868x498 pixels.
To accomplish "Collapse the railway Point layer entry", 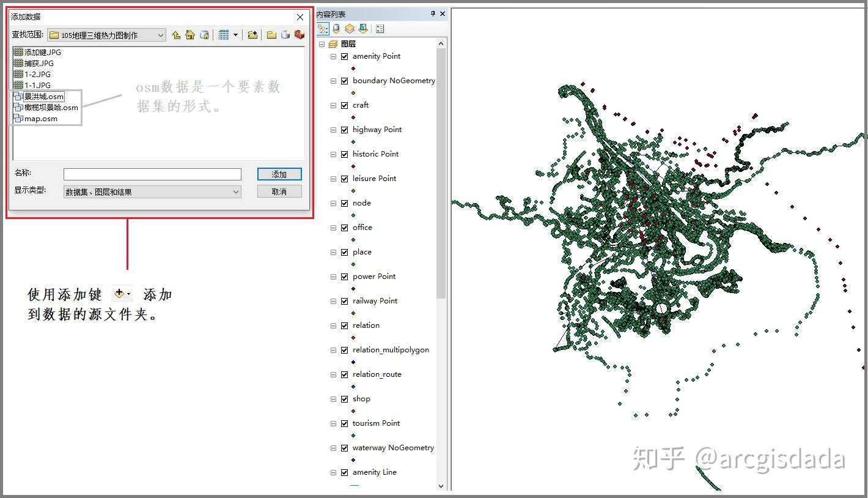I will [333, 301].
